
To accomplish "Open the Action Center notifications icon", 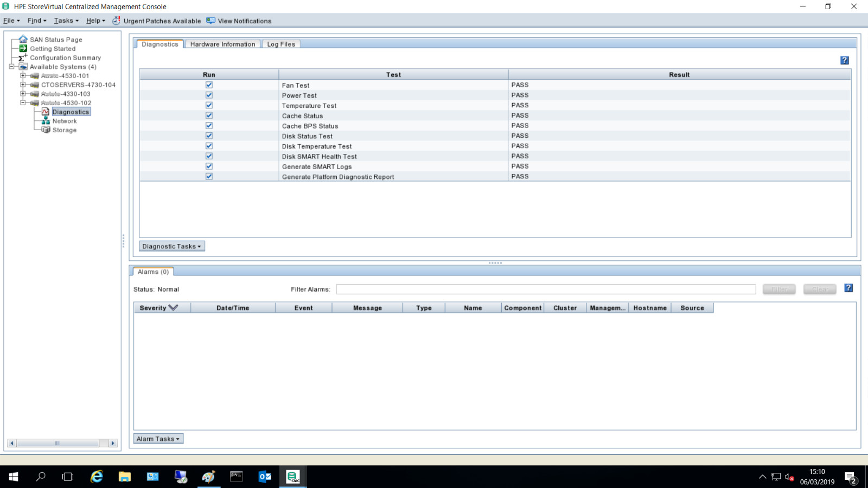I will (850, 477).
